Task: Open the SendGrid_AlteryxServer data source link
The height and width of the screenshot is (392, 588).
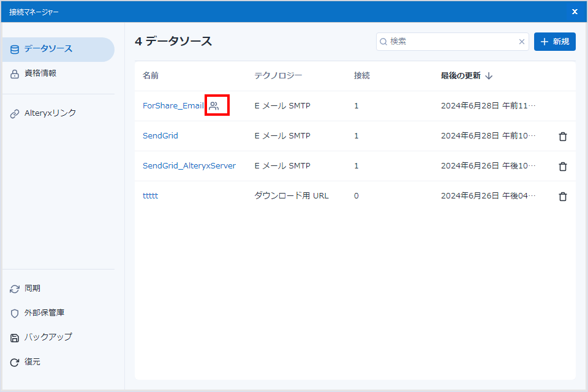Action: pos(189,166)
